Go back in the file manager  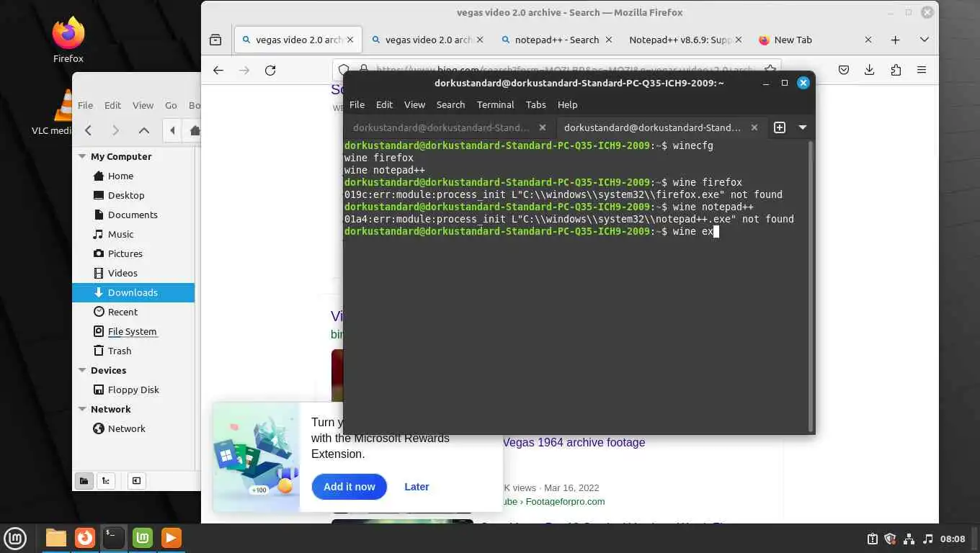coord(88,130)
